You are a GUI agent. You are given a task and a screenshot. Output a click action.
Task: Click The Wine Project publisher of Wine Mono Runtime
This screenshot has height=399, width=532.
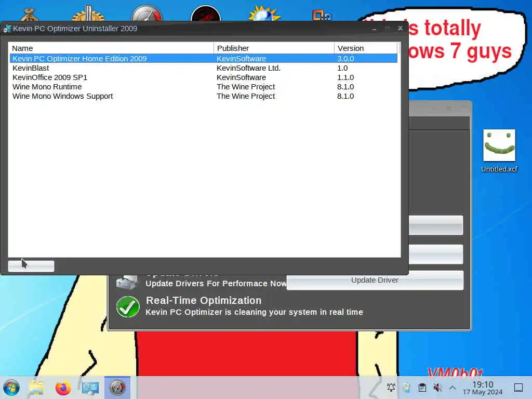tap(246, 87)
